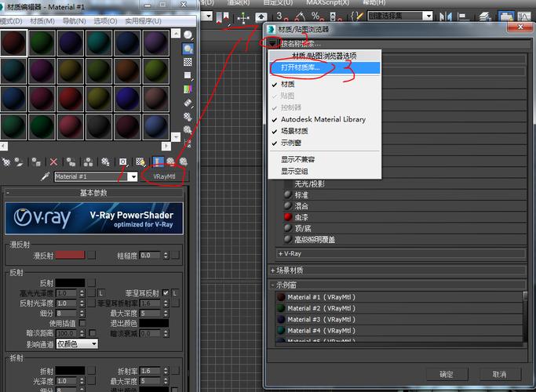Click the Material ID Channel icon
Image resolution: width=536 pixels, height=392 pixels.
click(122, 162)
